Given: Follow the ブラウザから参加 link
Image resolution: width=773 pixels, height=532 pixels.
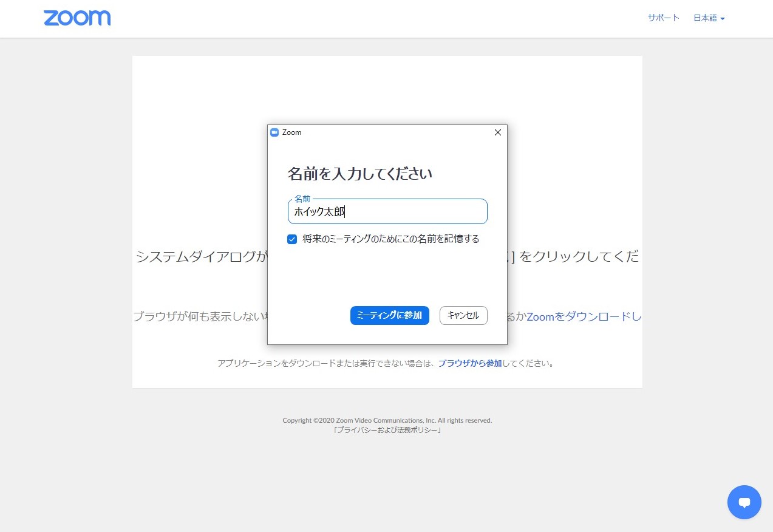Looking at the screenshot, I should pos(470,364).
